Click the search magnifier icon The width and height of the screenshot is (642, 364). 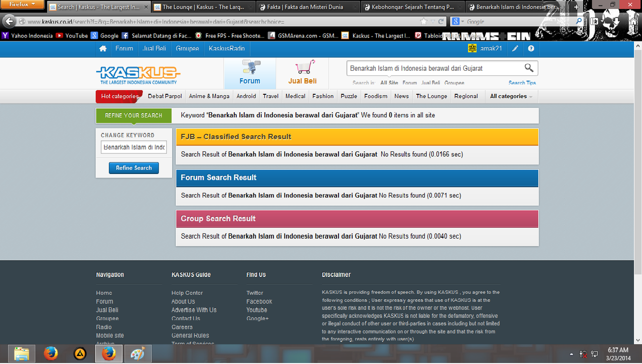(x=529, y=68)
